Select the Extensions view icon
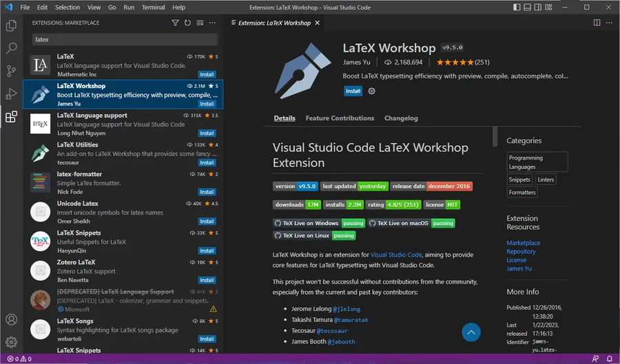Image resolution: width=620 pixels, height=364 pixels. point(12,116)
